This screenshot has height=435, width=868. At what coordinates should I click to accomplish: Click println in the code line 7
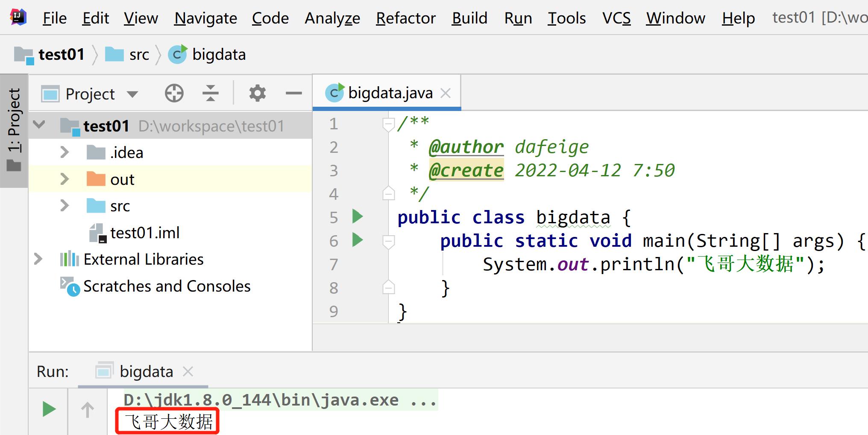pos(638,265)
